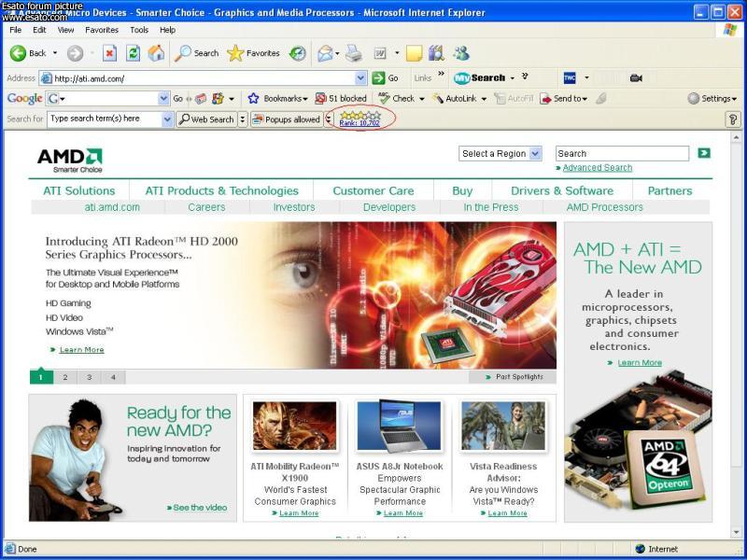The image size is (747, 560).
Task: Open the Home page icon
Action: click(x=156, y=53)
